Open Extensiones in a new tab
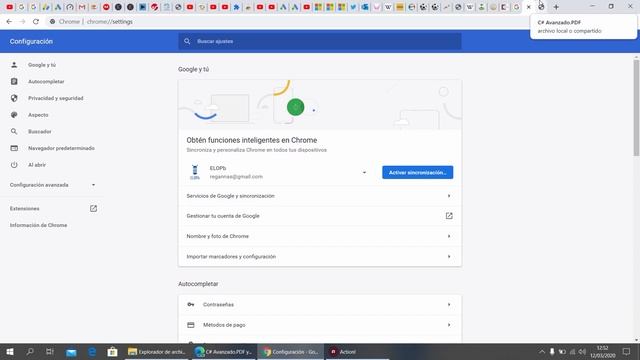Image resolution: width=640 pixels, height=360 pixels. pyautogui.click(x=53, y=209)
